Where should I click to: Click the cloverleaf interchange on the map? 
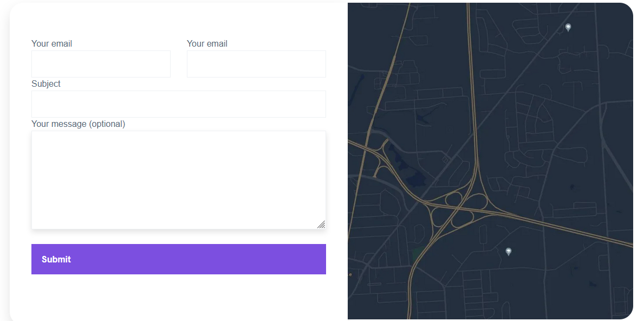460,207
